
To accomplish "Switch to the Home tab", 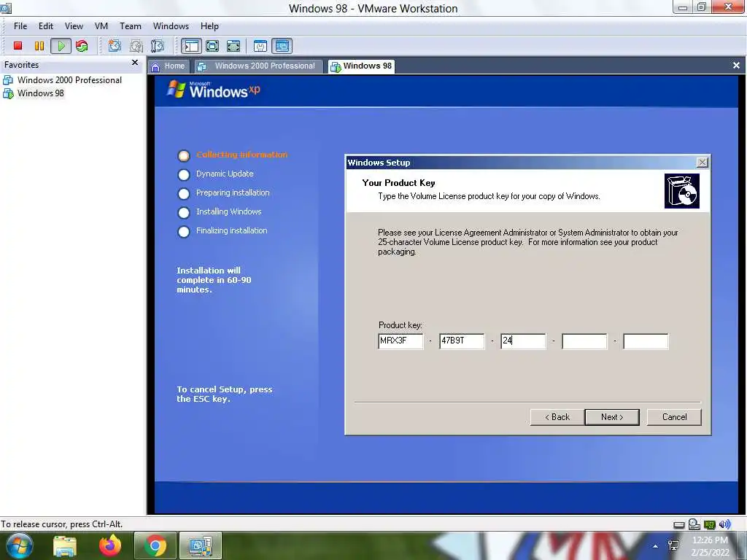I will [169, 66].
